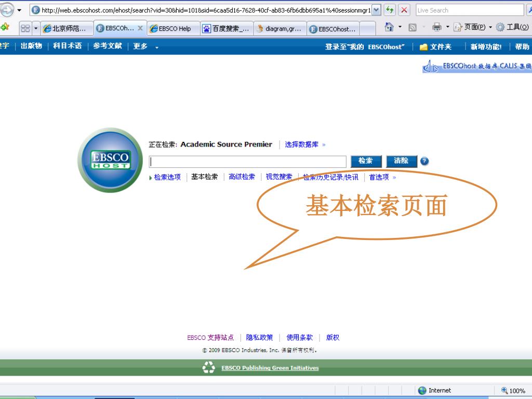The image size is (532, 399).
Task: Open the Home dropdown arrow
Action: 400,27
